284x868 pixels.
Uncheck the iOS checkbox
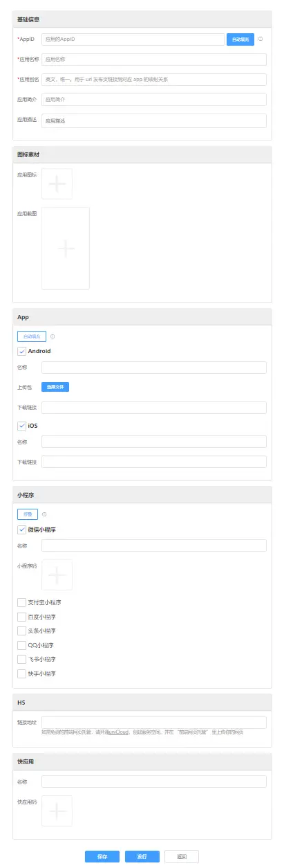[x=21, y=426]
